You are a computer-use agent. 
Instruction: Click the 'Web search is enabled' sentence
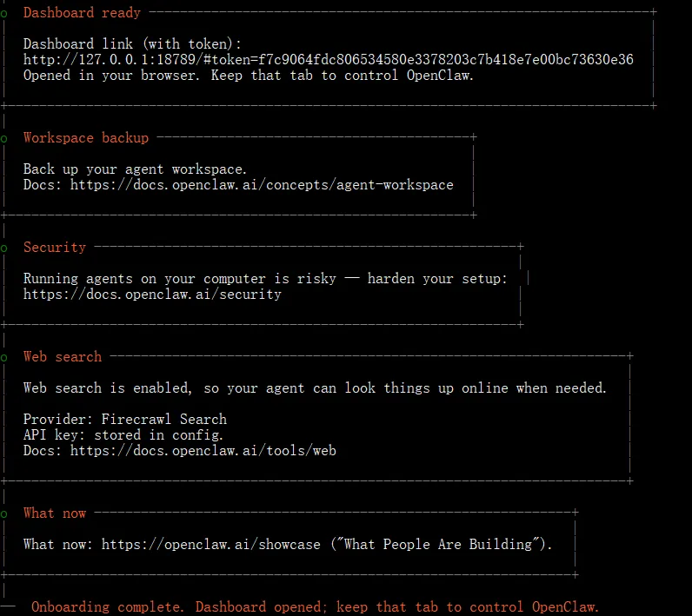(315, 388)
